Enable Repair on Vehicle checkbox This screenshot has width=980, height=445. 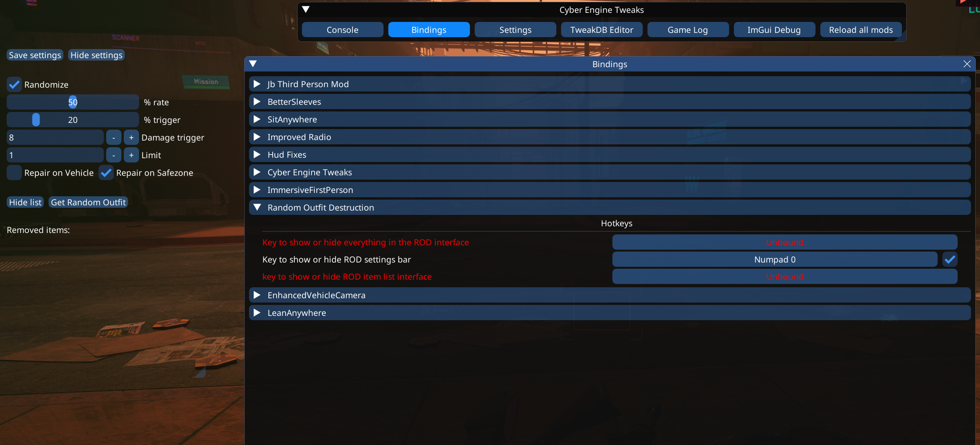[14, 173]
